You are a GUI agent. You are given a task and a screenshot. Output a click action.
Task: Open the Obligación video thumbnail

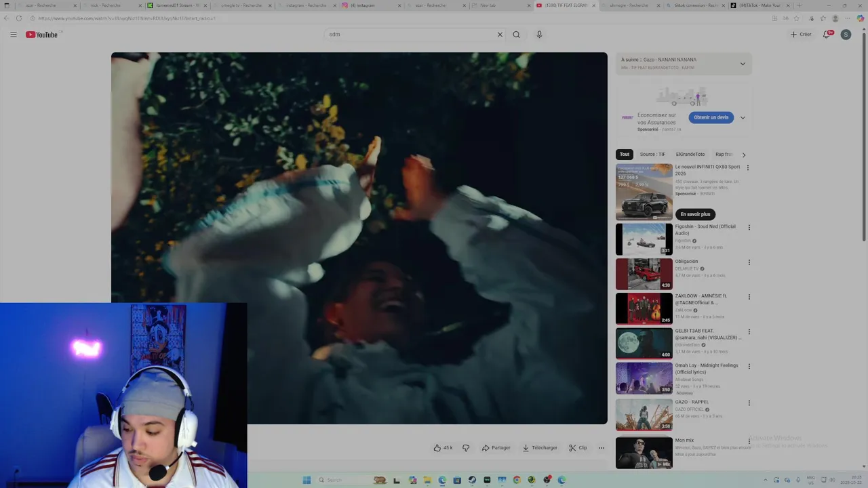[x=644, y=274]
